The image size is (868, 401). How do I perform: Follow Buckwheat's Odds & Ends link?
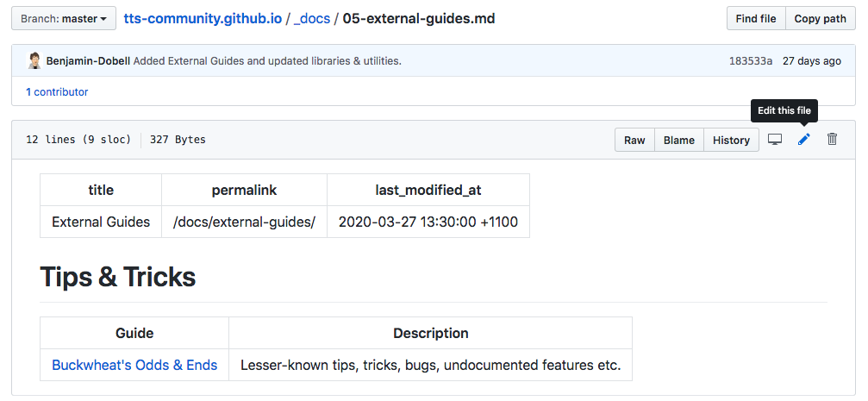(x=134, y=365)
